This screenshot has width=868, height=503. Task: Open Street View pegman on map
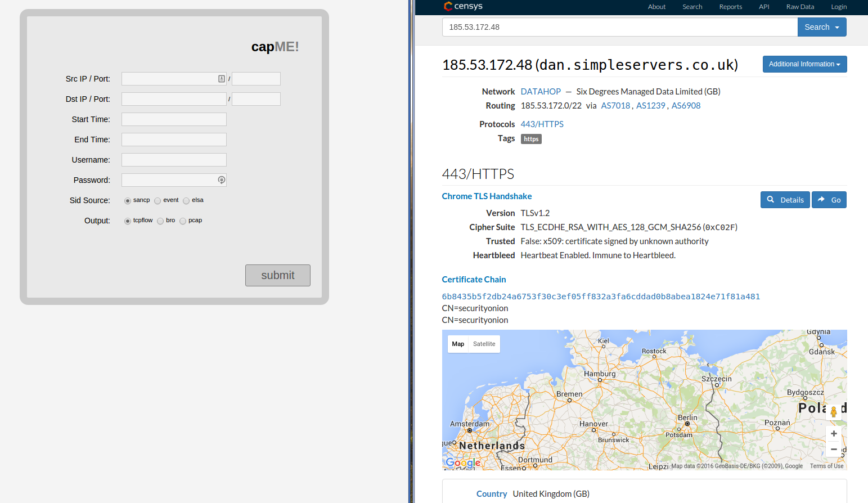(834, 411)
